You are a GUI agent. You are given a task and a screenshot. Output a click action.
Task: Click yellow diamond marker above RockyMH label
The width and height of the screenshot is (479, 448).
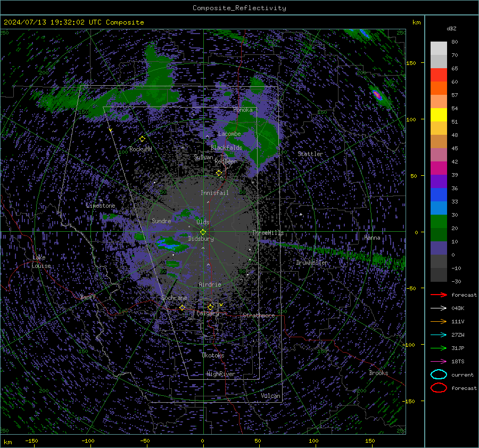[142, 139]
